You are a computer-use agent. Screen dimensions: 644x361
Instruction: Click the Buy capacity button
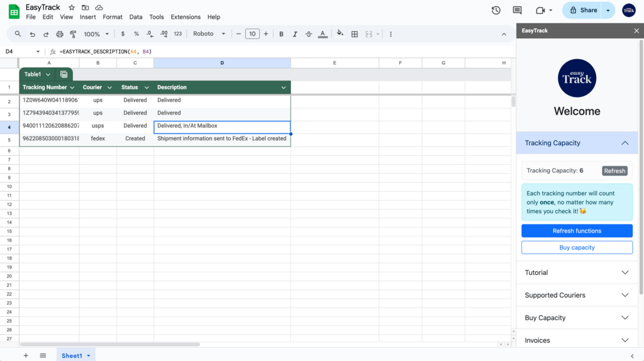tap(577, 248)
